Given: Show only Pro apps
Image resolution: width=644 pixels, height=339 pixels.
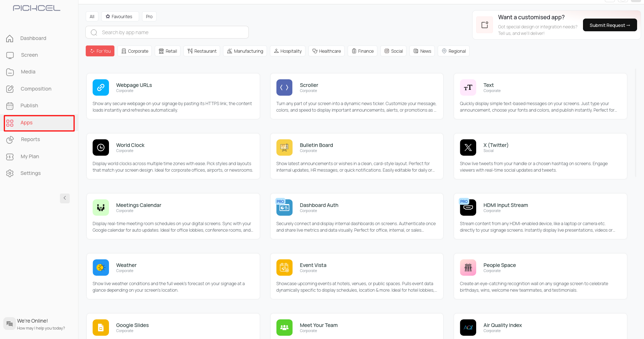Looking at the screenshot, I should tap(149, 17).
